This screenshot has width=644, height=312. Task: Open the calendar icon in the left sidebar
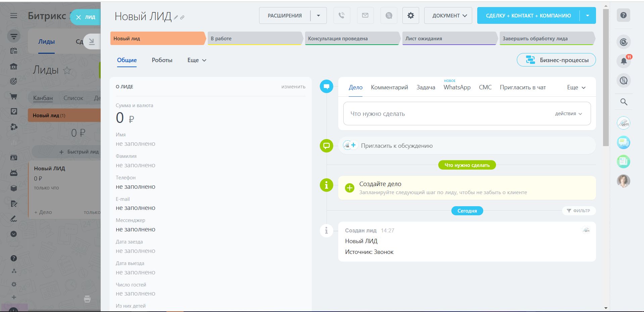coord(14,51)
